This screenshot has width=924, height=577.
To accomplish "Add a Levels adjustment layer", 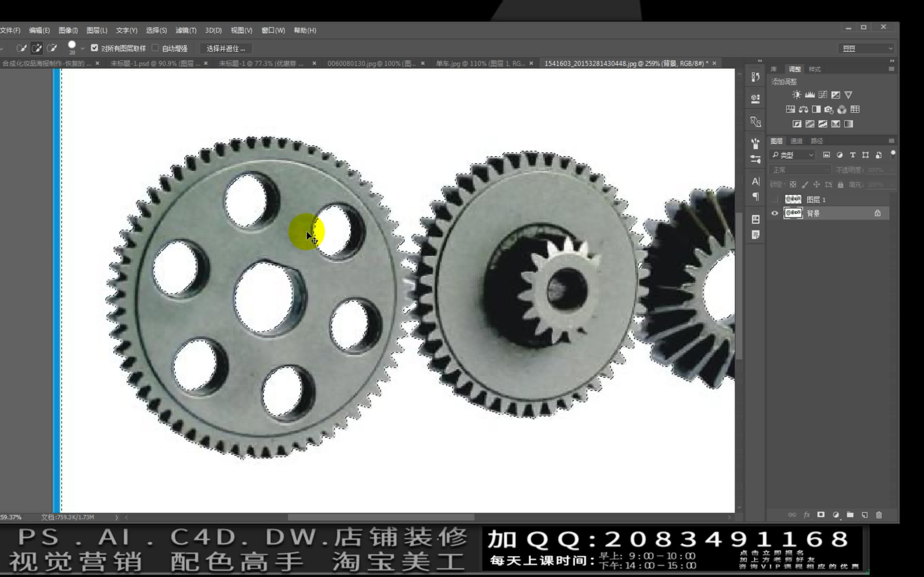I will pyautogui.click(x=810, y=95).
